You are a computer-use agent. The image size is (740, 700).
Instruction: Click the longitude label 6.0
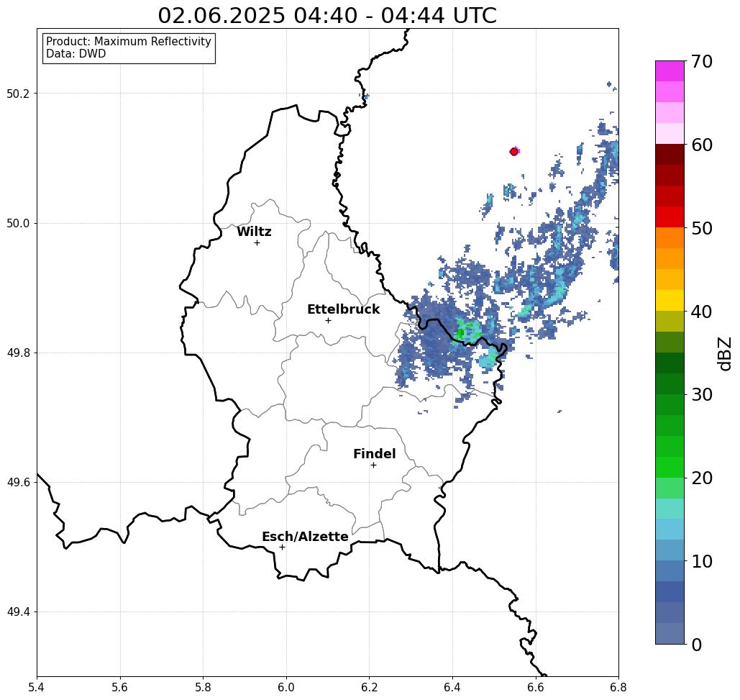[286, 687]
